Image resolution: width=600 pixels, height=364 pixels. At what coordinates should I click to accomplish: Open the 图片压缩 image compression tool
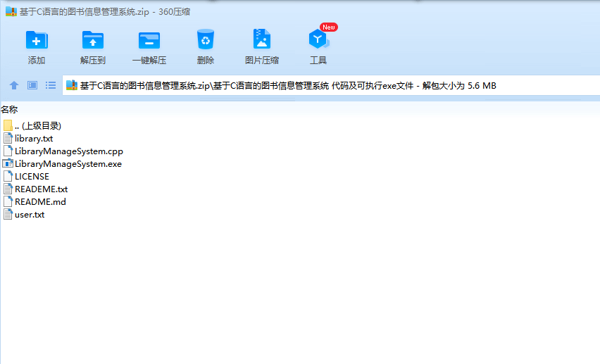pyautogui.click(x=262, y=39)
